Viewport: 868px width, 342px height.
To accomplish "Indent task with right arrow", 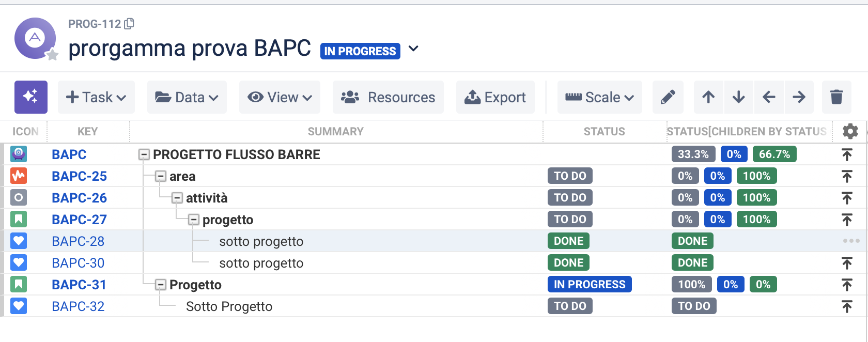I will (x=799, y=97).
